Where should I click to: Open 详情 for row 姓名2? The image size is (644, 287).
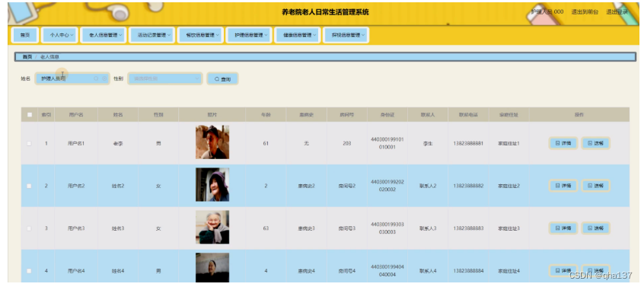[563, 186]
